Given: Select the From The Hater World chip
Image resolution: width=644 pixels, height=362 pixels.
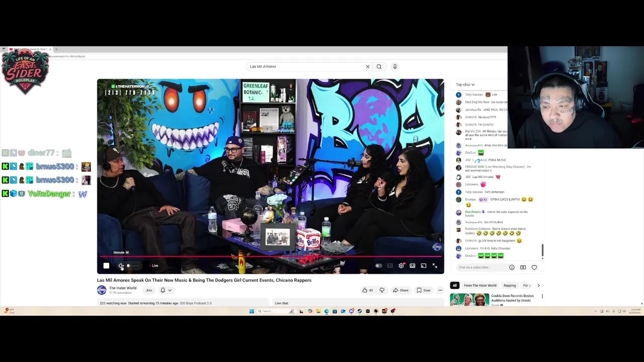Looking at the screenshot, I should pos(480,286).
